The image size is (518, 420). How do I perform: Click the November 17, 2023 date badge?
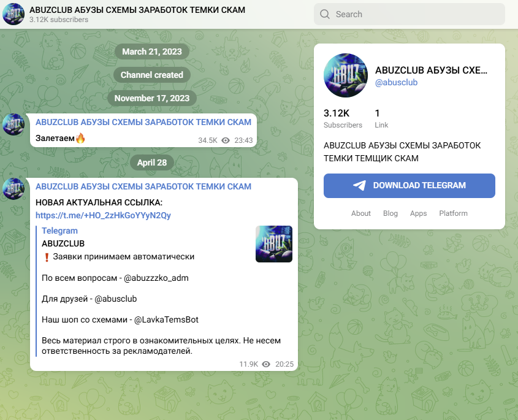click(152, 98)
